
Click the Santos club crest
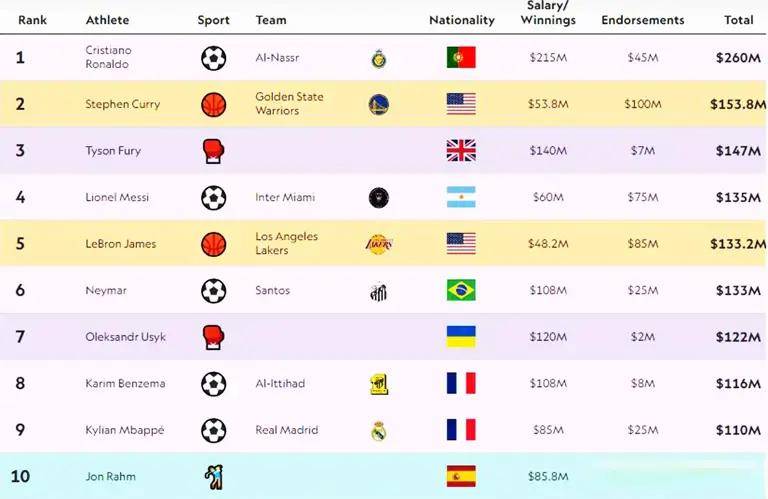coord(379,291)
